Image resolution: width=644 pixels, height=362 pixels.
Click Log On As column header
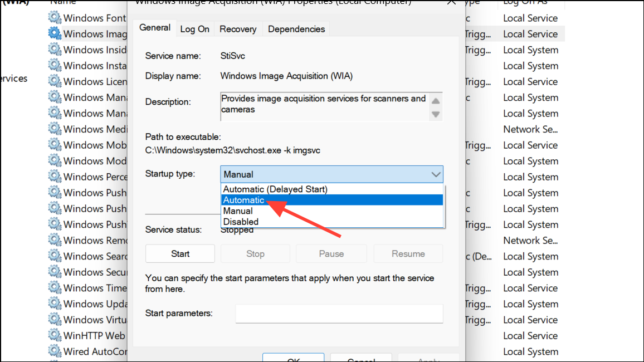pyautogui.click(x=525, y=2)
